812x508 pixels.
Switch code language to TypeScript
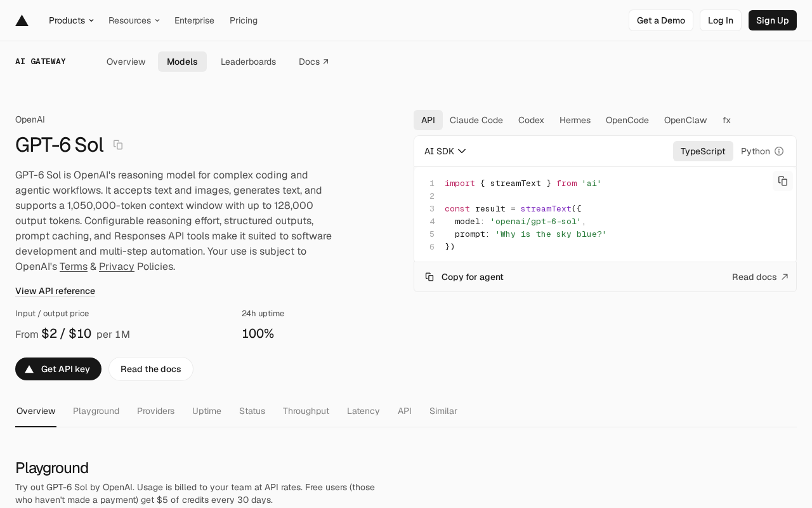703,151
